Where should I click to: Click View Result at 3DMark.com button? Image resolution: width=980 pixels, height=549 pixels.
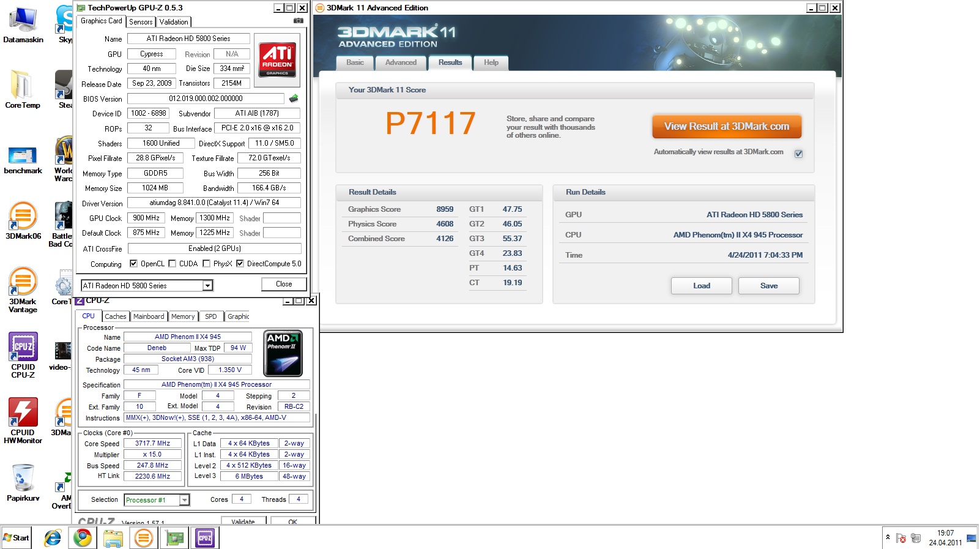[727, 127]
